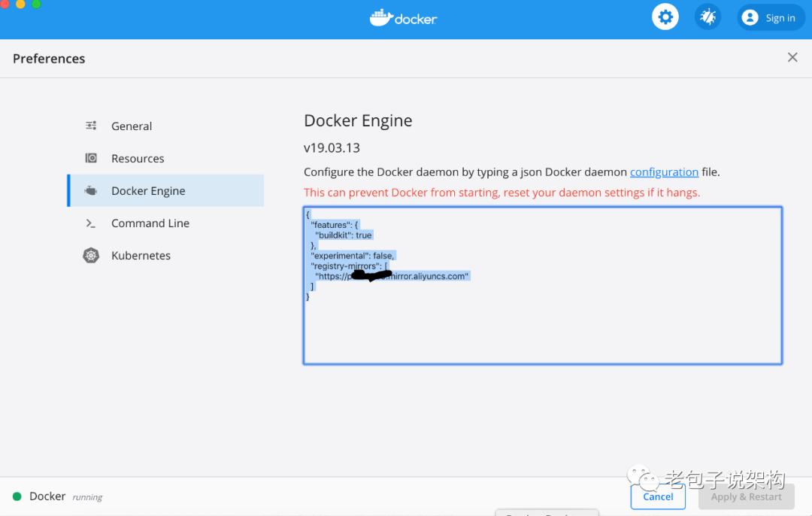Open the General preferences section

(x=165, y=126)
